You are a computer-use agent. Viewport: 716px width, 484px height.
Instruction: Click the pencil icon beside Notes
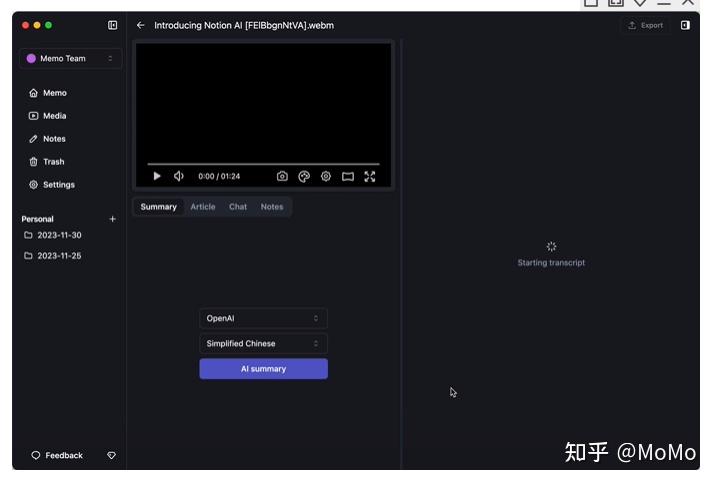coord(33,139)
